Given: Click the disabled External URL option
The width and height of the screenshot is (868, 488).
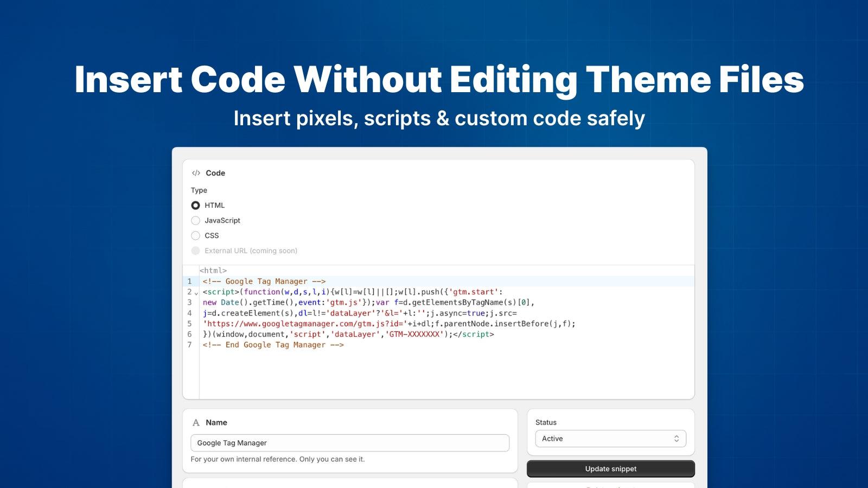Looking at the screenshot, I should [195, 251].
